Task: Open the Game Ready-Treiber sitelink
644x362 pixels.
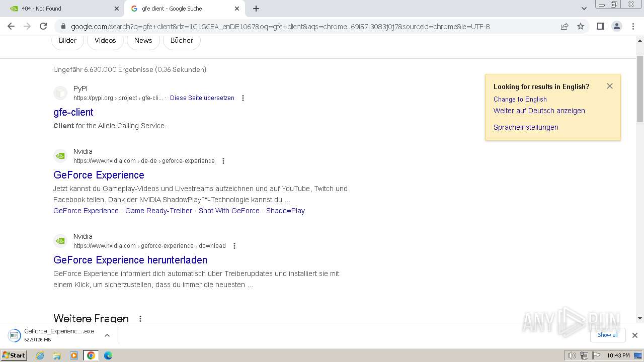Action: coord(158,211)
